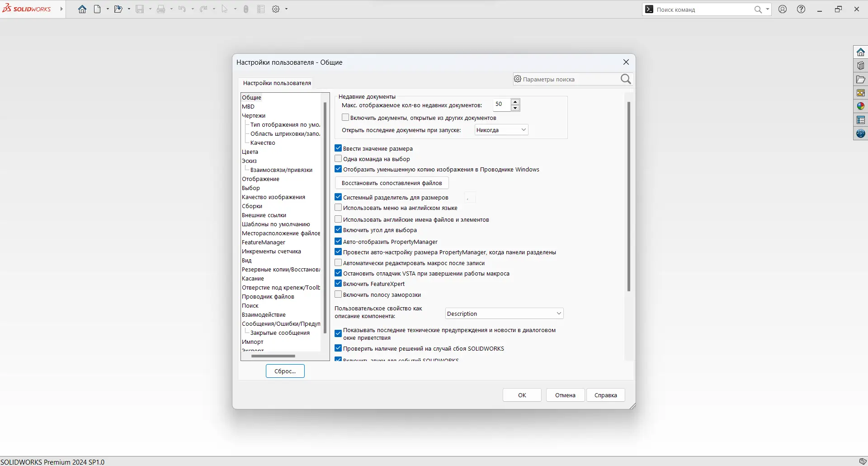Viewport: 868px width, 466px height.
Task: Open a file with the Open icon
Action: click(118, 9)
